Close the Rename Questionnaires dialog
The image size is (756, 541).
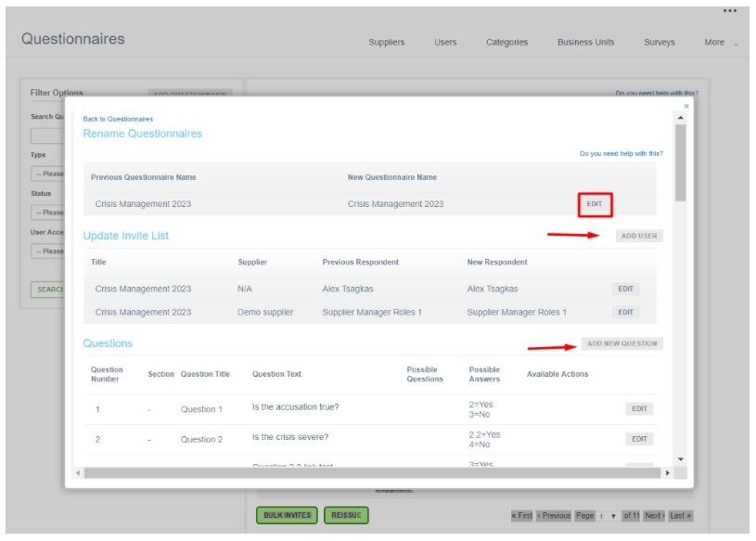686,106
